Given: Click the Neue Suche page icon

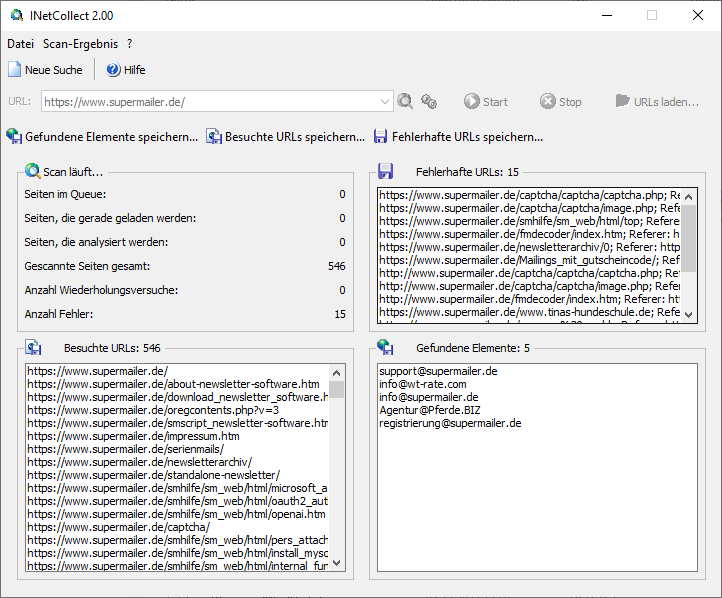Looking at the screenshot, I should click(15, 70).
